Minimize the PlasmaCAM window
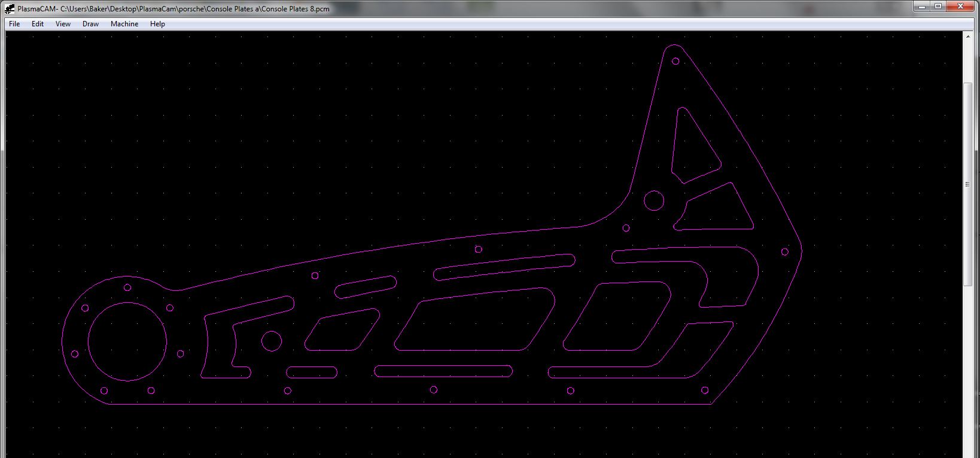 [x=923, y=6]
